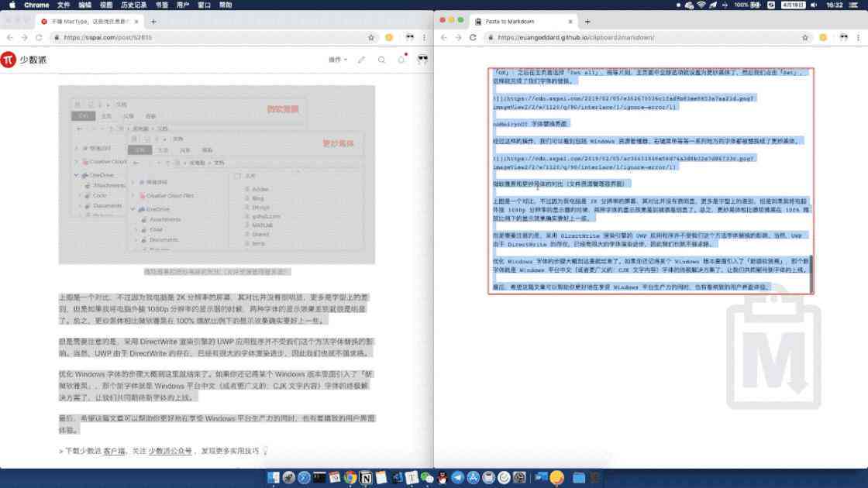
Task: Open new tab in Paste to Markdown window
Action: [587, 22]
